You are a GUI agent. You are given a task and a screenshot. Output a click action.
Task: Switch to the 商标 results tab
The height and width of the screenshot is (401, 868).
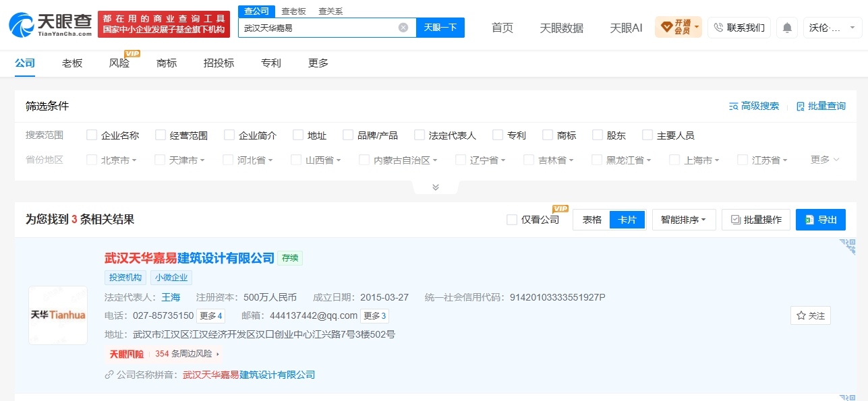pyautogui.click(x=167, y=63)
